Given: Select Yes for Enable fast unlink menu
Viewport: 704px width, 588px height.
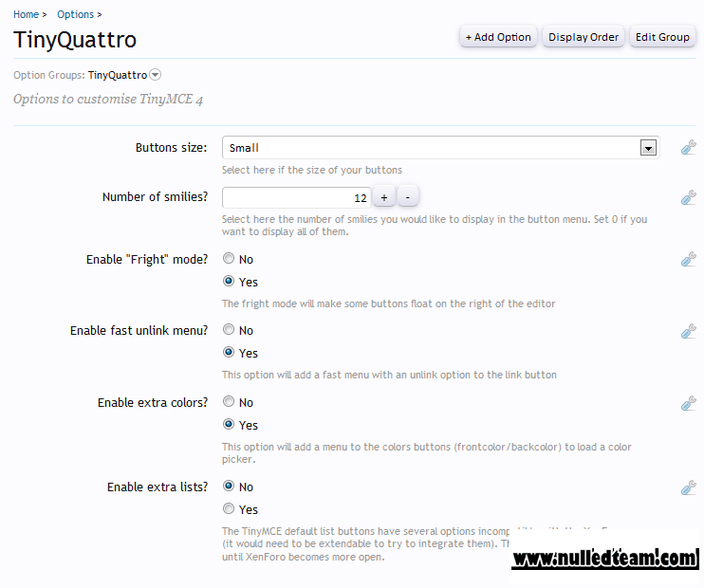Looking at the screenshot, I should click(x=229, y=352).
